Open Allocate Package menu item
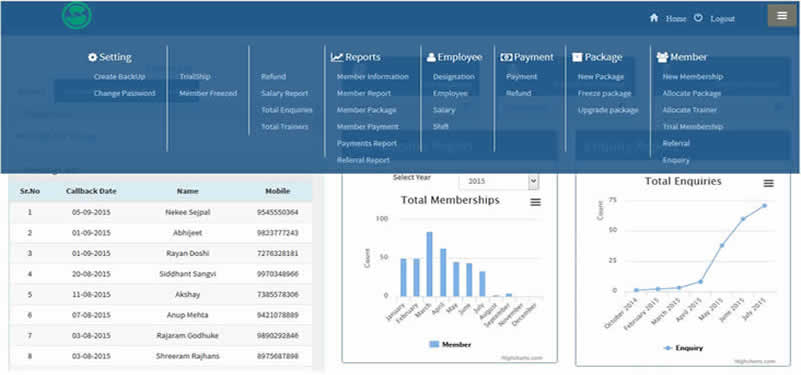801x375 pixels. click(x=692, y=93)
